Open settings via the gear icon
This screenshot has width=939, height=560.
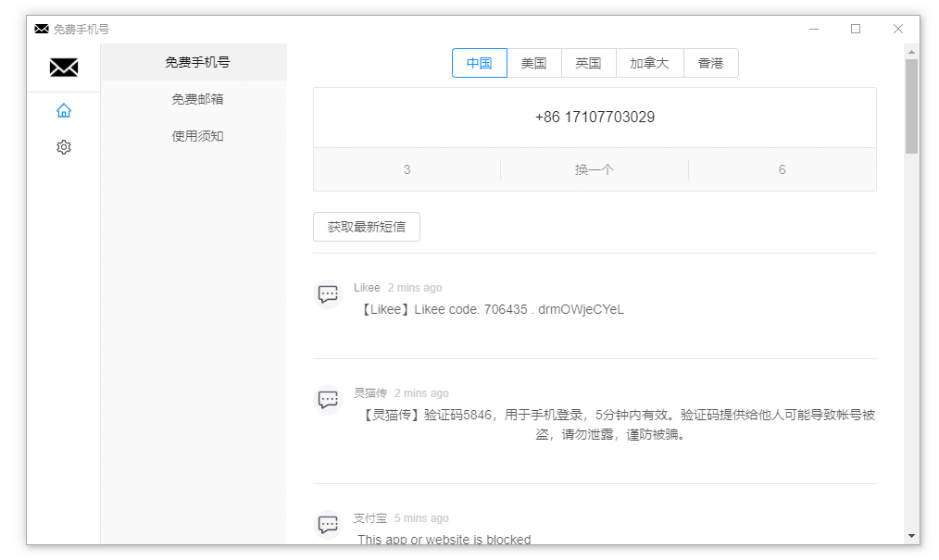[x=63, y=147]
